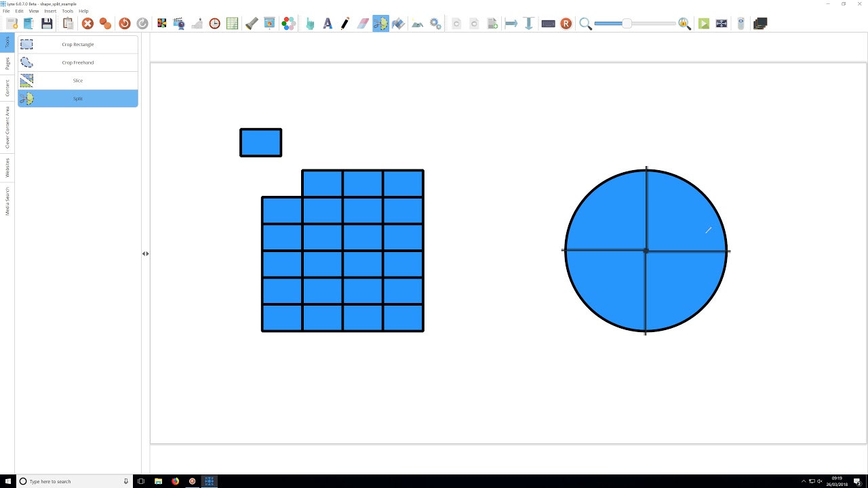The width and height of the screenshot is (868, 488).
Task: Insert a table with the green grid icon
Action: (x=233, y=24)
